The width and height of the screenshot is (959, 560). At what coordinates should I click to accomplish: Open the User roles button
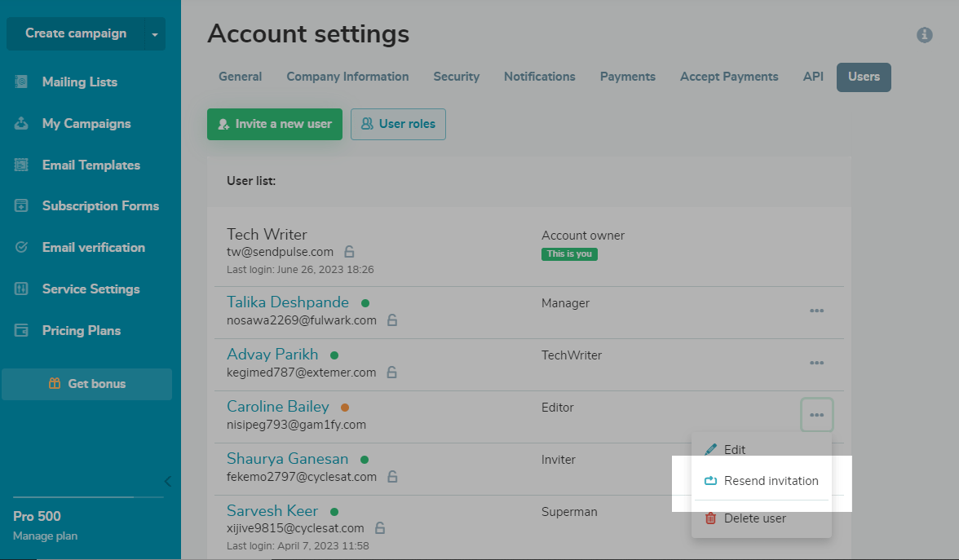(398, 124)
